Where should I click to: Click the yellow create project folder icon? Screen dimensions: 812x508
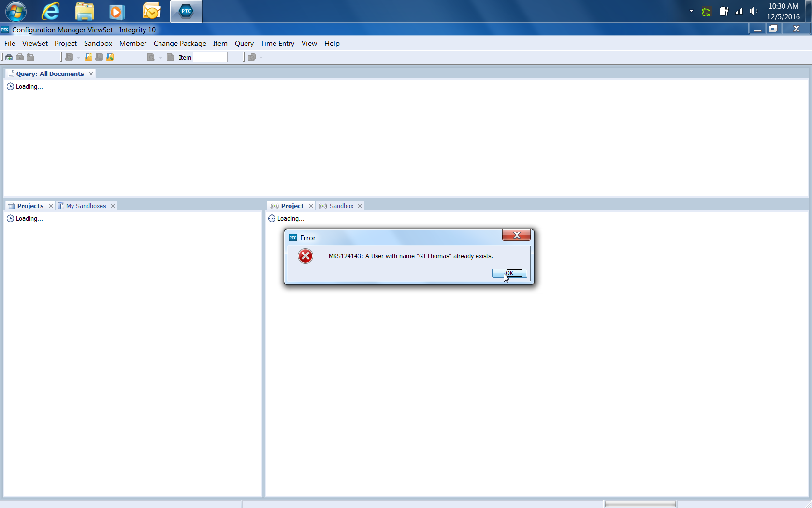88,57
